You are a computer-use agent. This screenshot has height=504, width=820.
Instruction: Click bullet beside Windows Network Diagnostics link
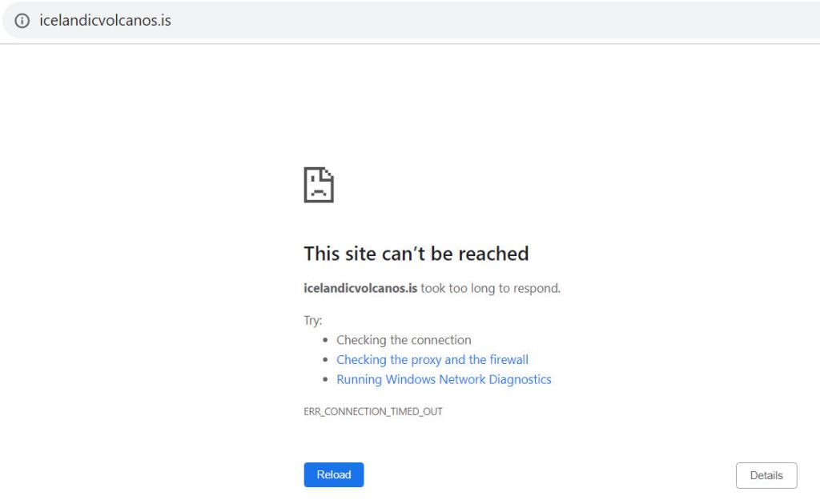coord(325,380)
